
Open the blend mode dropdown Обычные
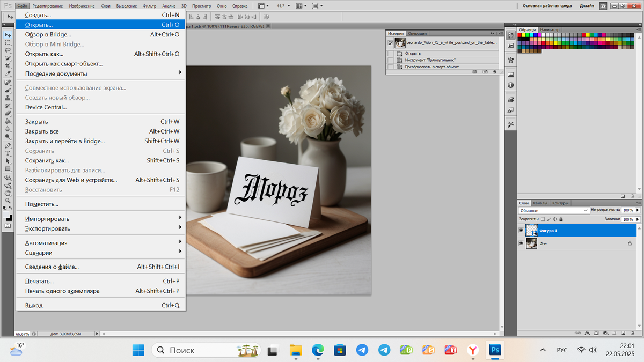[x=553, y=211]
